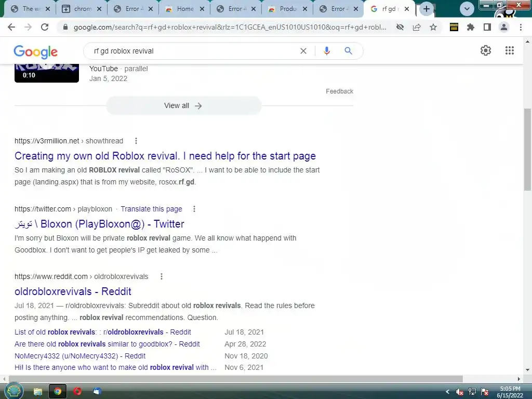Open Google quick settings gear
532x399 pixels.
[486, 50]
